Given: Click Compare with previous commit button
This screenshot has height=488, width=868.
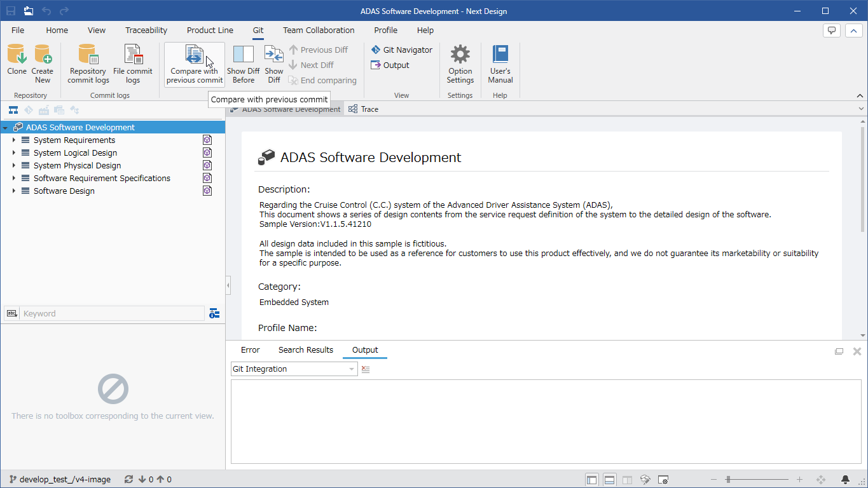Looking at the screenshot, I should click(x=195, y=64).
